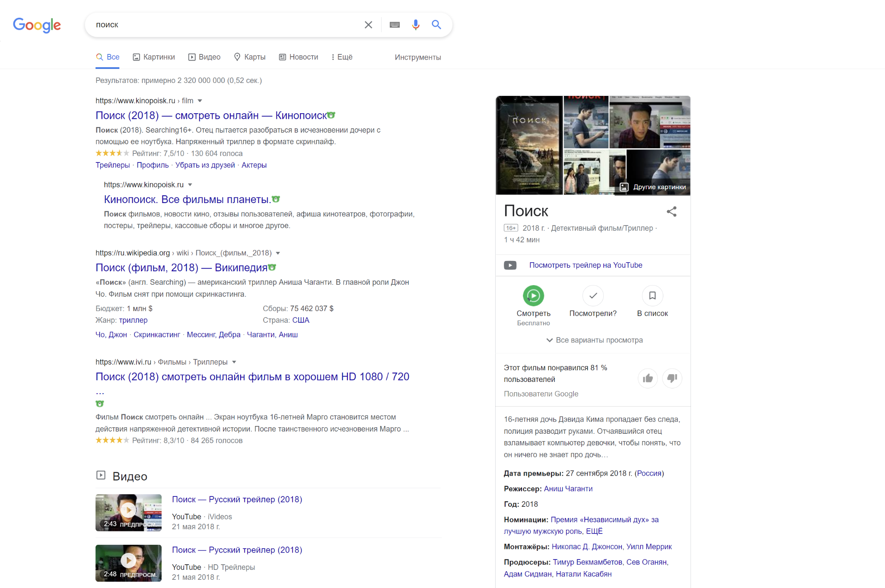Open Тимур Бекмамбетов link

(587, 562)
